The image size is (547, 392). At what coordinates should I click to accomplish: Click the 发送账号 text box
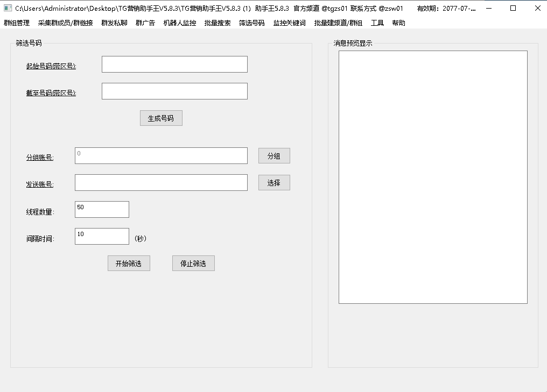[161, 183]
